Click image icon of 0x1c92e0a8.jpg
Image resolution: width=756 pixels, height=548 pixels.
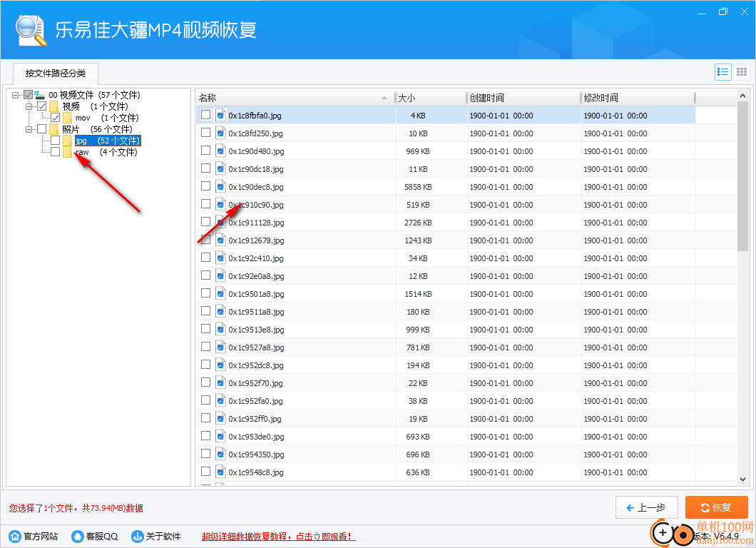(x=221, y=276)
